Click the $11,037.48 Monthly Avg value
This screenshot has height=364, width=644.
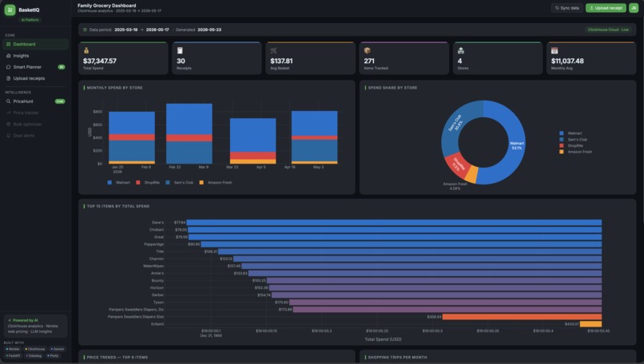point(567,61)
